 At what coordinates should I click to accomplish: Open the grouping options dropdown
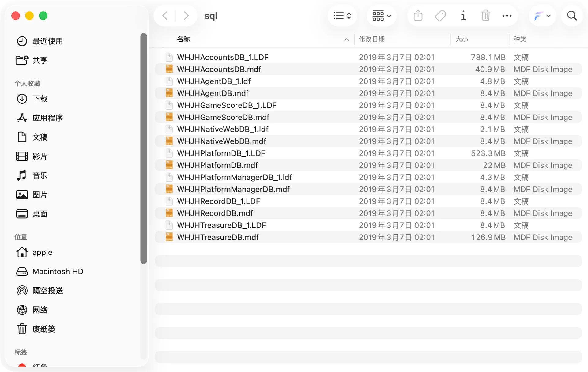click(x=382, y=16)
